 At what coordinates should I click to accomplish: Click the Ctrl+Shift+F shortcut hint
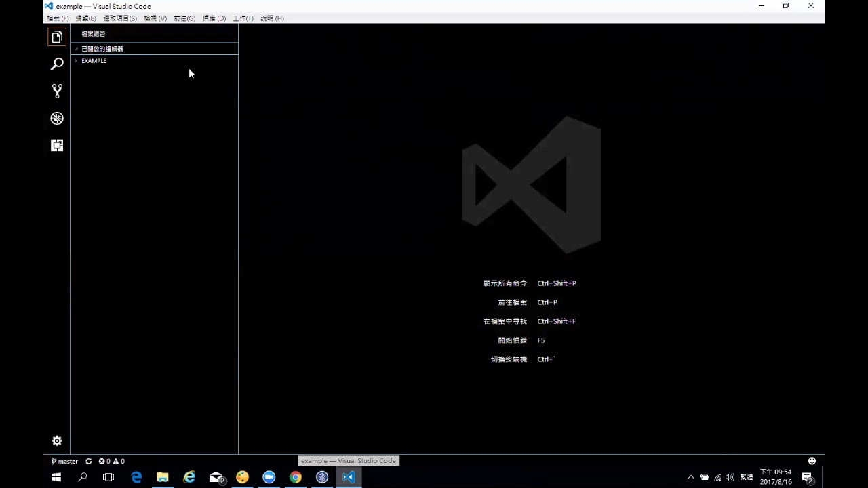click(557, 321)
